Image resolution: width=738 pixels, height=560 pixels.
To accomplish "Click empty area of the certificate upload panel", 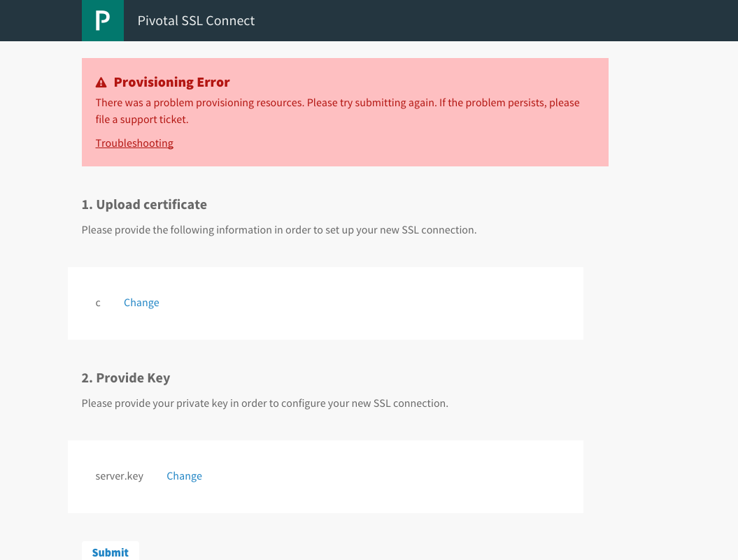I will click(x=385, y=303).
